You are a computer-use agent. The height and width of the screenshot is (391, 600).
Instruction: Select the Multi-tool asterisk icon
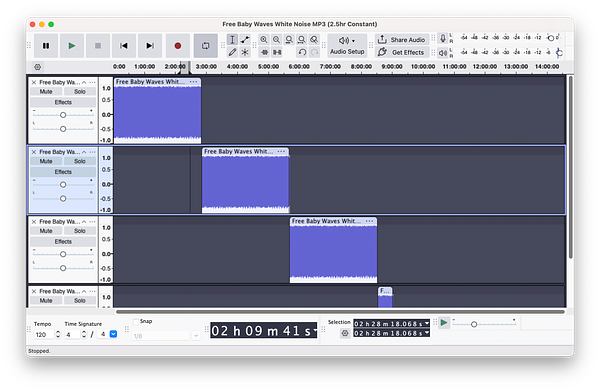pos(245,52)
